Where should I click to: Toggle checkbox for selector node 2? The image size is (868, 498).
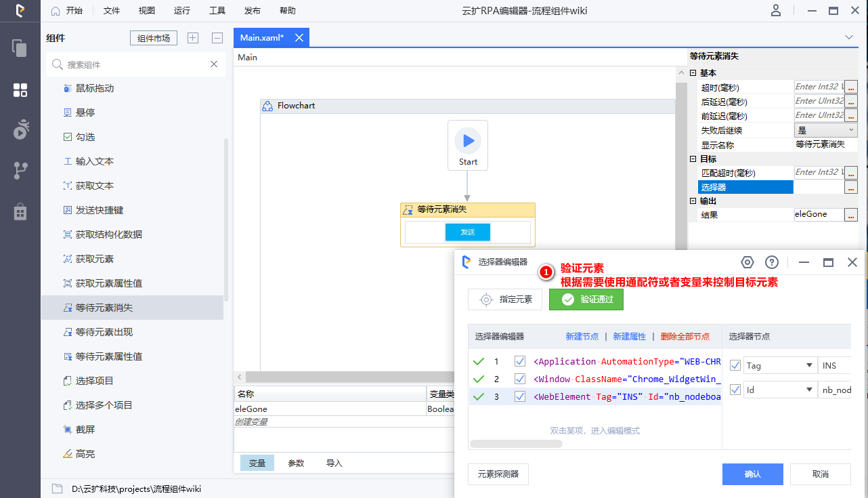(x=520, y=379)
